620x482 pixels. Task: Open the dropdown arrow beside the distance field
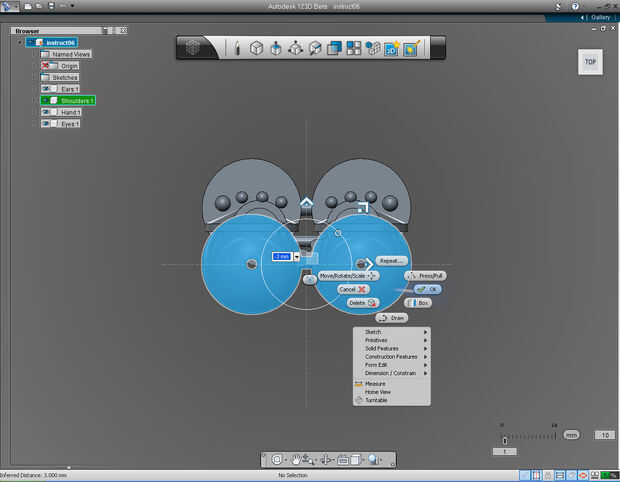click(297, 257)
